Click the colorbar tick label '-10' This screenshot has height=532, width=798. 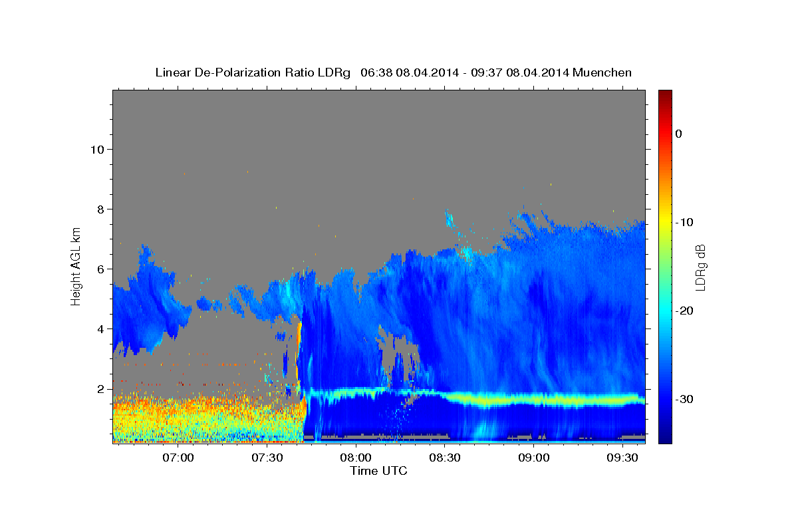point(684,222)
